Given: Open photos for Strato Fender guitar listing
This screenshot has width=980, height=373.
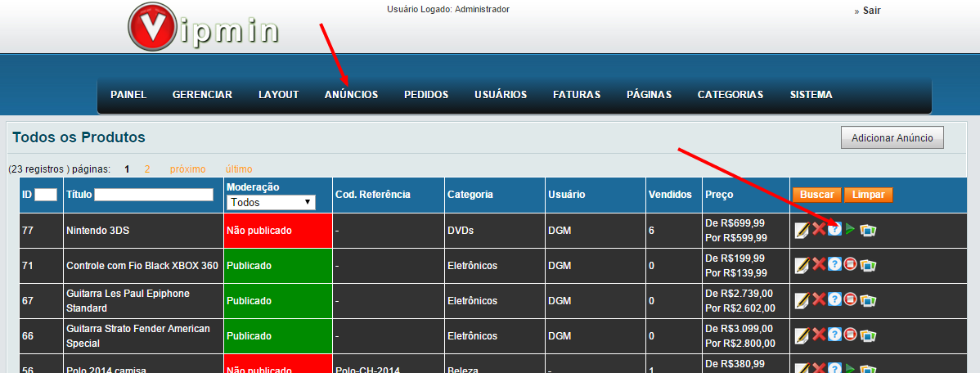Looking at the screenshot, I should click(x=868, y=335).
